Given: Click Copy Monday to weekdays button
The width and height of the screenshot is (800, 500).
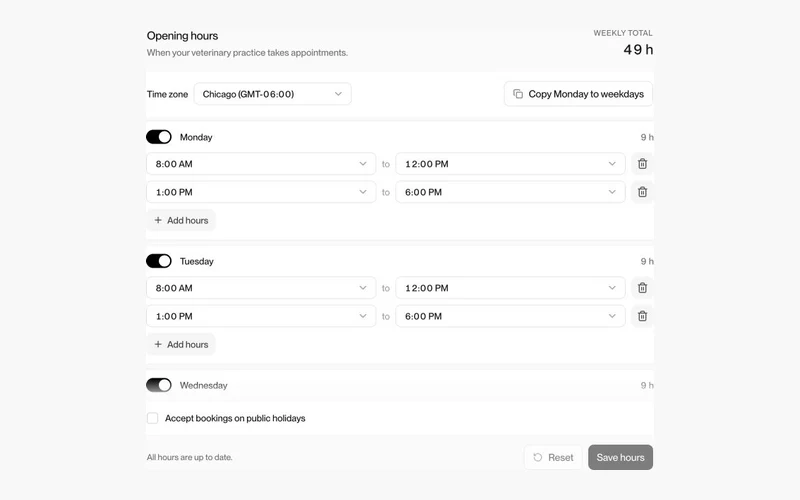Looking at the screenshot, I should 578,94.
